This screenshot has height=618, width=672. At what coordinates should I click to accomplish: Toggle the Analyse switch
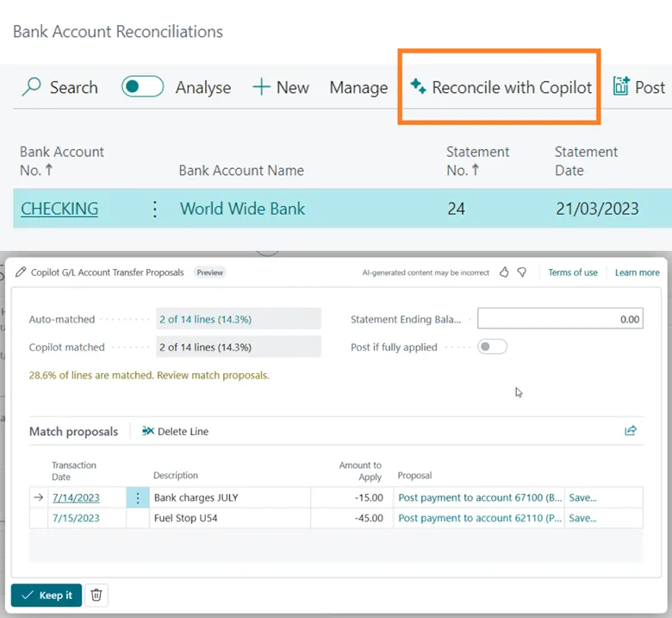[x=142, y=87]
